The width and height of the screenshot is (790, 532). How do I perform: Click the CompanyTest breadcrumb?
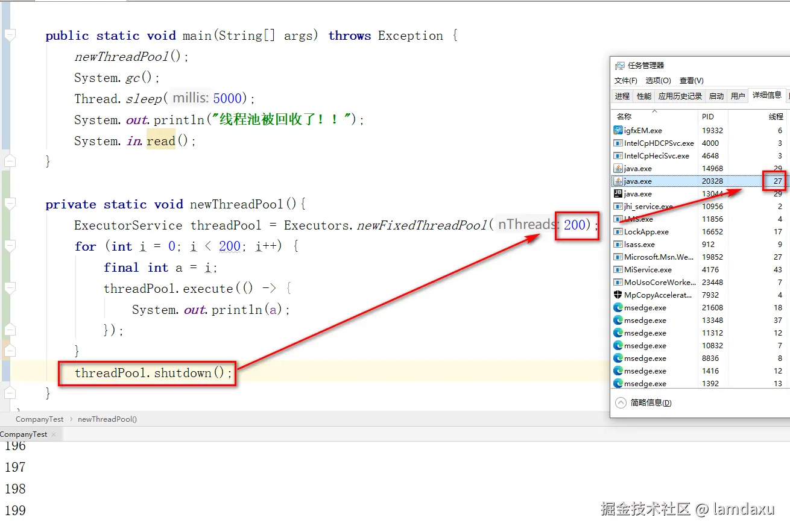(40, 419)
